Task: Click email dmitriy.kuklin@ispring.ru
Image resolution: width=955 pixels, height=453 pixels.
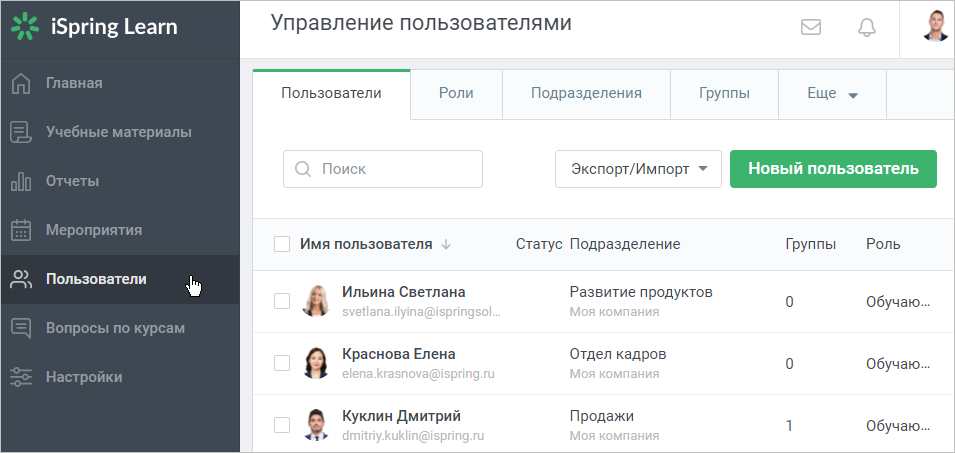Action: click(x=414, y=435)
